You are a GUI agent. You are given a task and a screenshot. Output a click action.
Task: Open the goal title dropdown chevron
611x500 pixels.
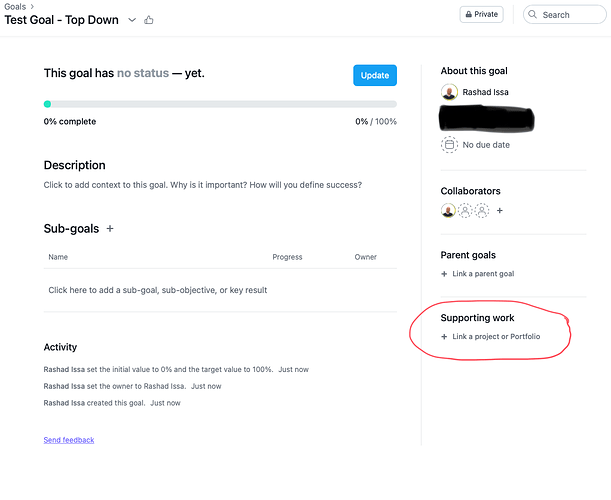[x=131, y=20]
